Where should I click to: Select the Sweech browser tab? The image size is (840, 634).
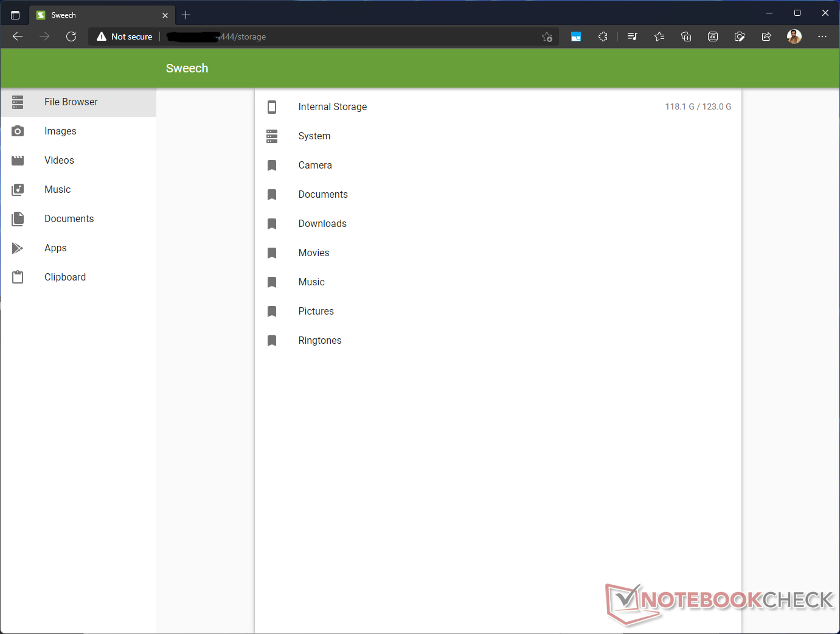[x=102, y=15]
